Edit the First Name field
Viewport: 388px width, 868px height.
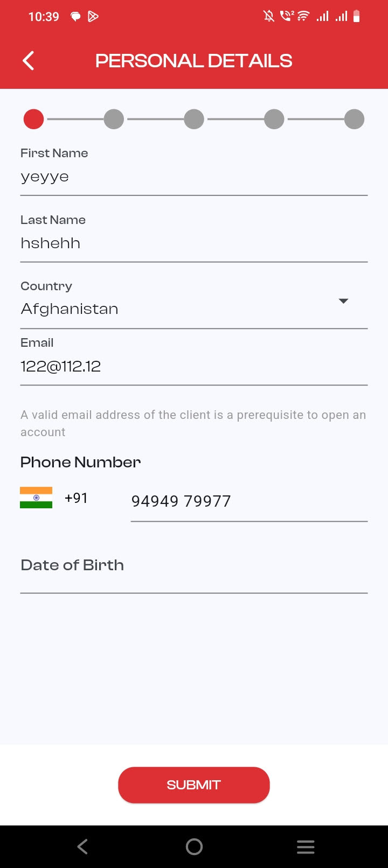[x=194, y=177]
